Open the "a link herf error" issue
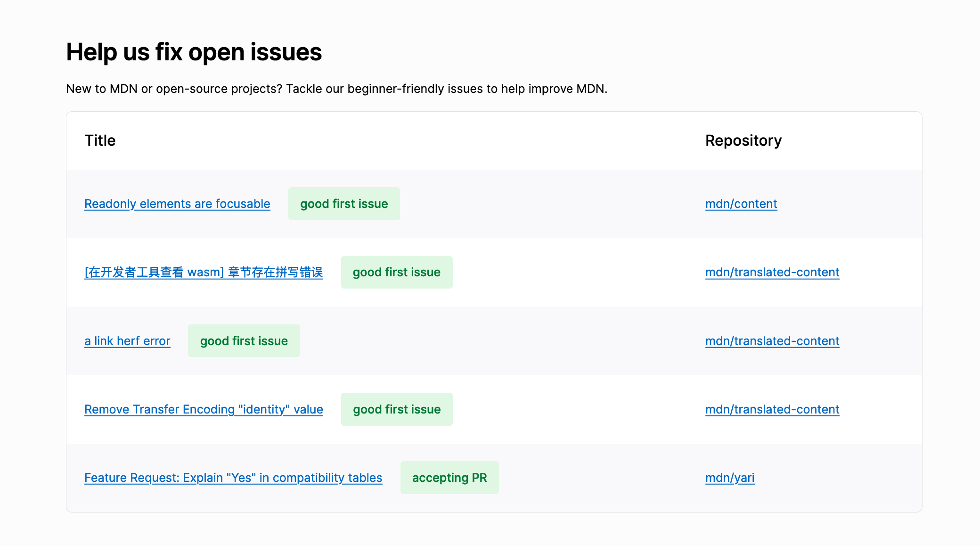 (127, 340)
